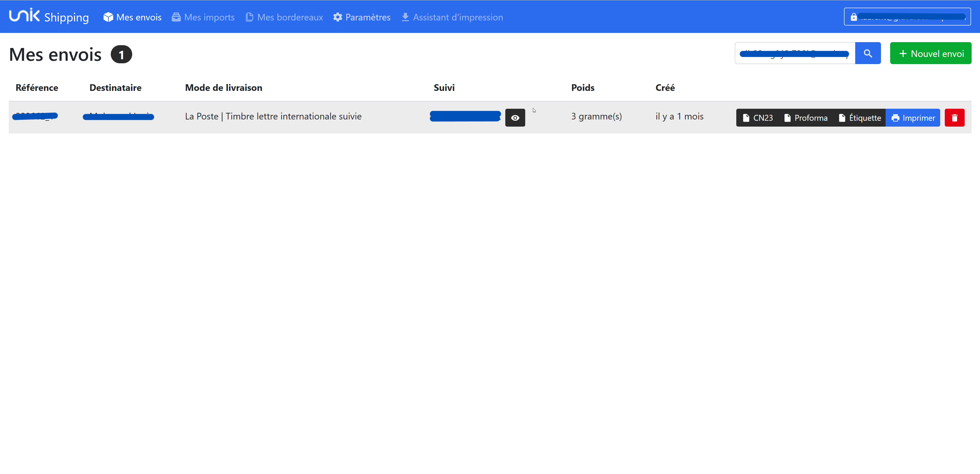Open Paramètres settings menu
This screenshot has height=474, width=980.
click(362, 17)
